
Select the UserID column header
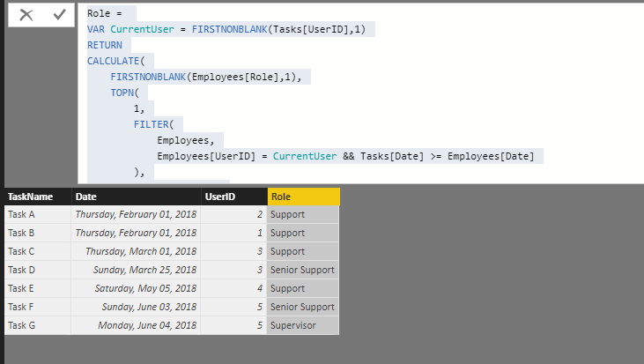pos(234,197)
